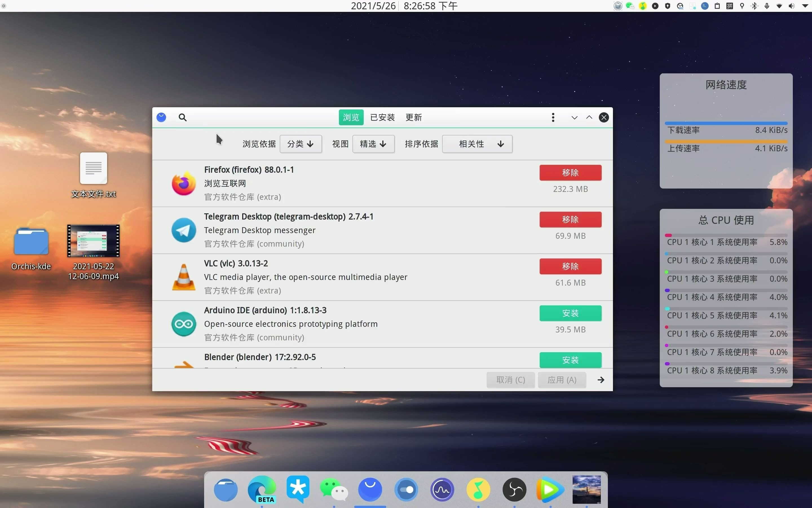Click the microphone tray icon
Screen dimensions: 812x508
pos(767,6)
